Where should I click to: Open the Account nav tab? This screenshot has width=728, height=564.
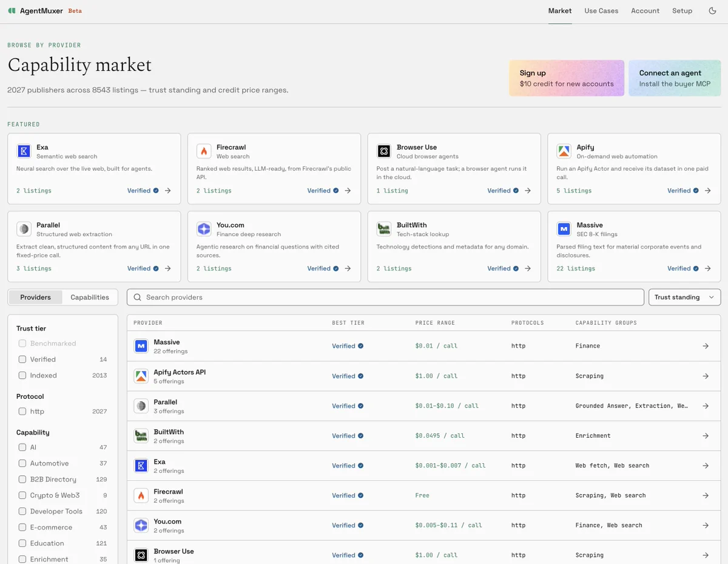tap(645, 11)
